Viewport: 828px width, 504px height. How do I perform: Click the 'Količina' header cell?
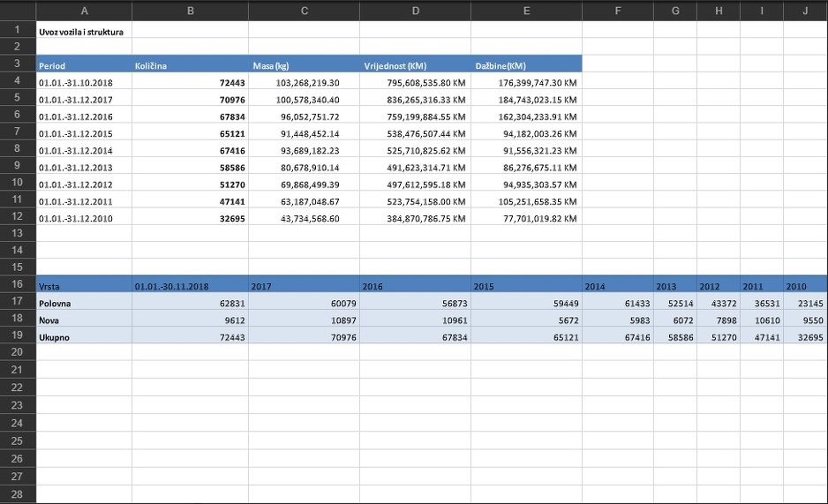(x=189, y=65)
